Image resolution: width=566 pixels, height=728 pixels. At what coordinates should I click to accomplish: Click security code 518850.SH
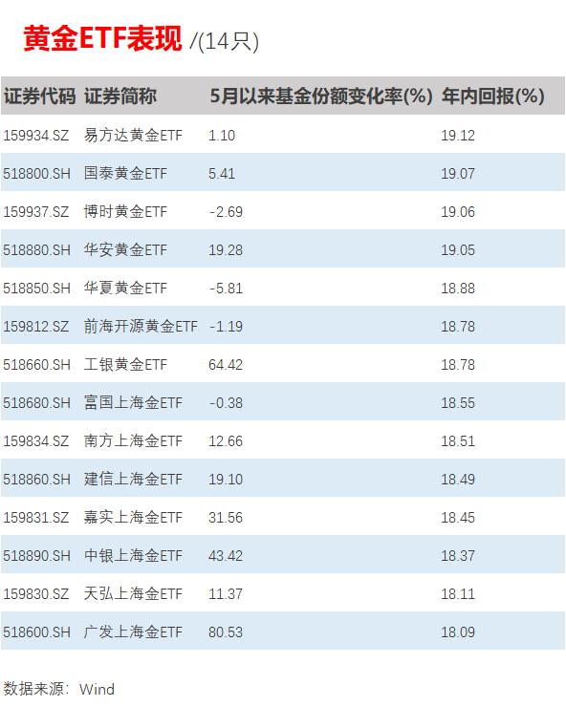click(36, 289)
